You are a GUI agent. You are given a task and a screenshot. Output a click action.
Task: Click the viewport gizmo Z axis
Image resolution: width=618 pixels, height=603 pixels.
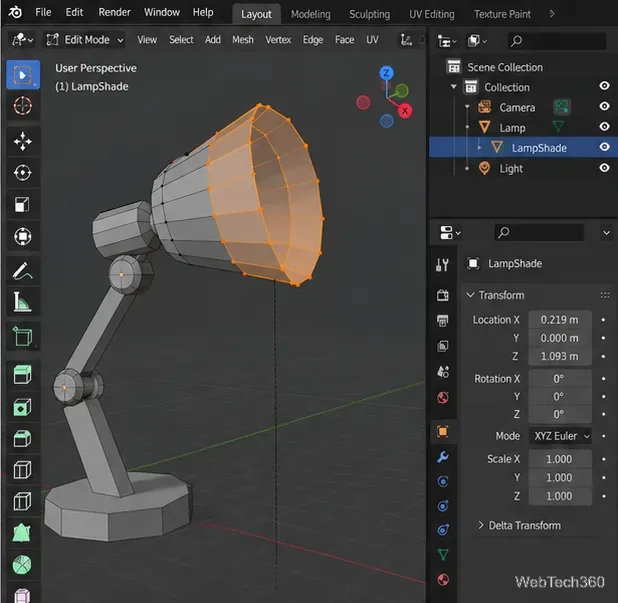(387, 73)
